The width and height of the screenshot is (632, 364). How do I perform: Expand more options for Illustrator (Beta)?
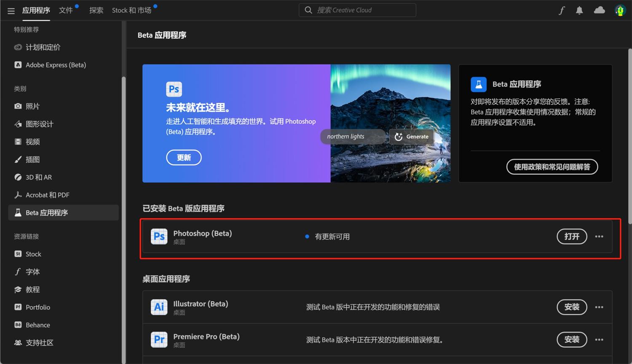599,307
